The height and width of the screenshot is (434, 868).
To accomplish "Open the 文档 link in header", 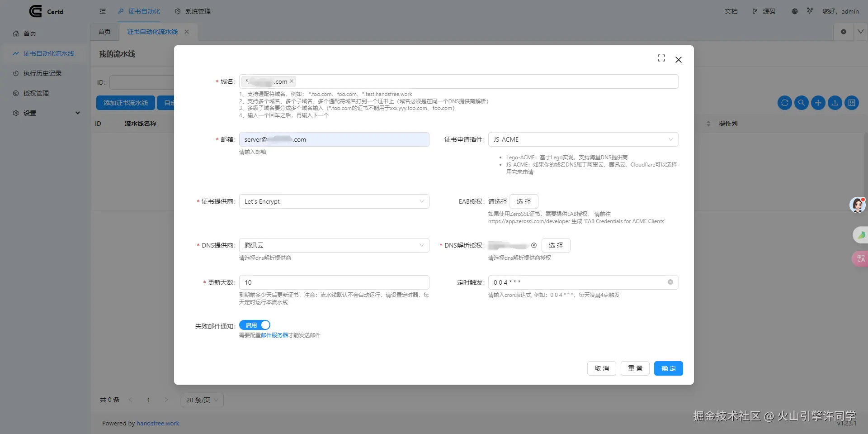I will coord(731,11).
